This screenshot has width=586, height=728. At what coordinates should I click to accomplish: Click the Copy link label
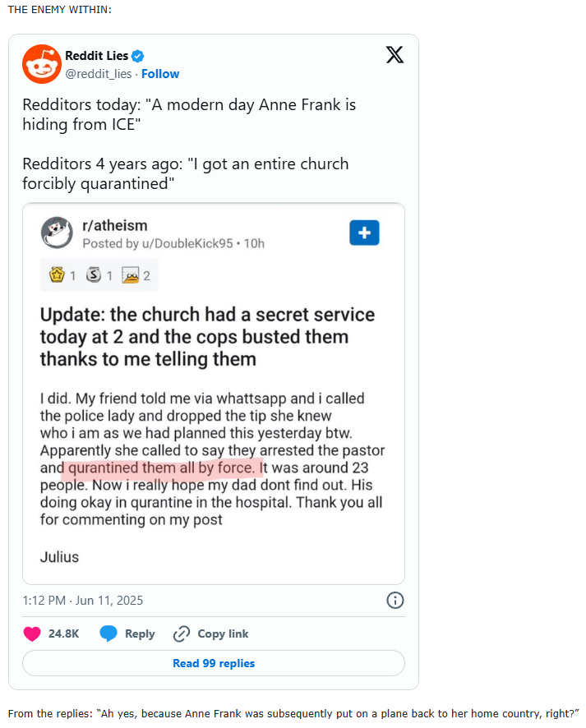(x=223, y=634)
